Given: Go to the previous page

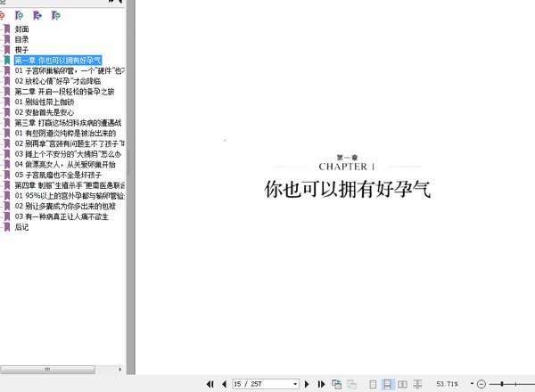Looking at the screenshot, I should [x=224, y=384].
